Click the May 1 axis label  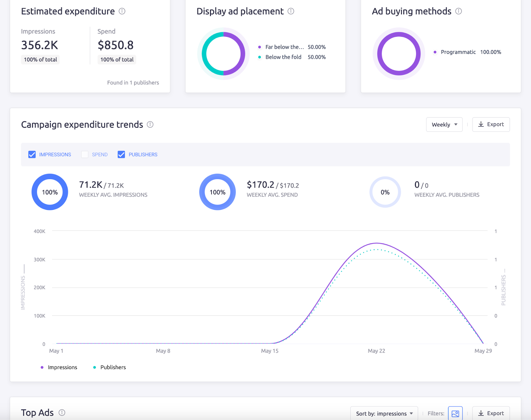tap(56, 351)
